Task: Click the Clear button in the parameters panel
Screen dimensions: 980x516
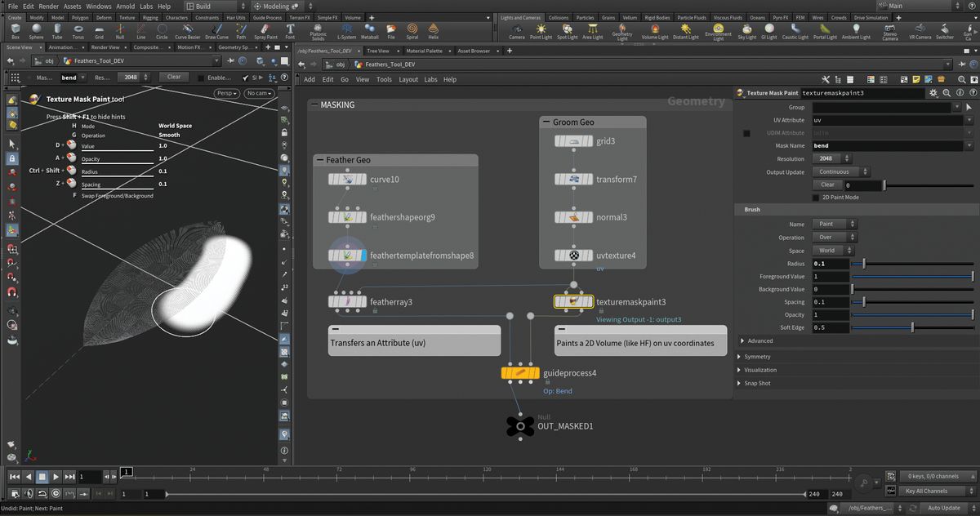Action: click(827, 185)
